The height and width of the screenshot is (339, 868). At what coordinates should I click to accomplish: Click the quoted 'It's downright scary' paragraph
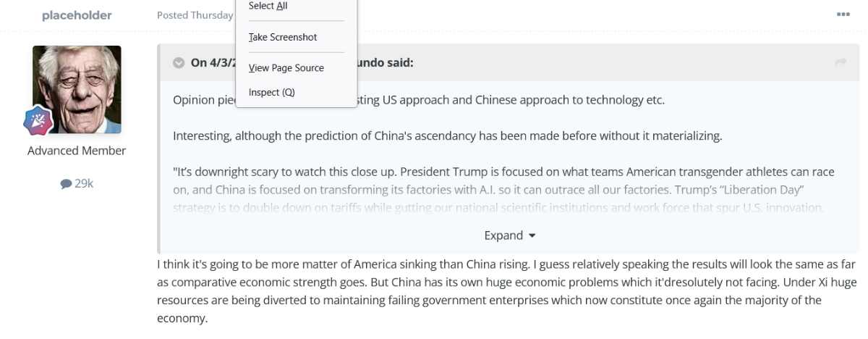point(504,190)
